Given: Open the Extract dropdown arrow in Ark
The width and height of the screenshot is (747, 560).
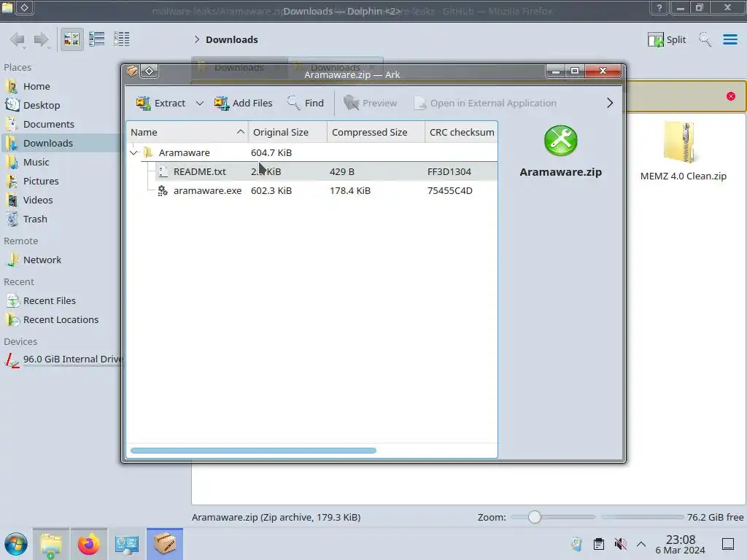Looking at the screenshot, I should pos(200,103).
